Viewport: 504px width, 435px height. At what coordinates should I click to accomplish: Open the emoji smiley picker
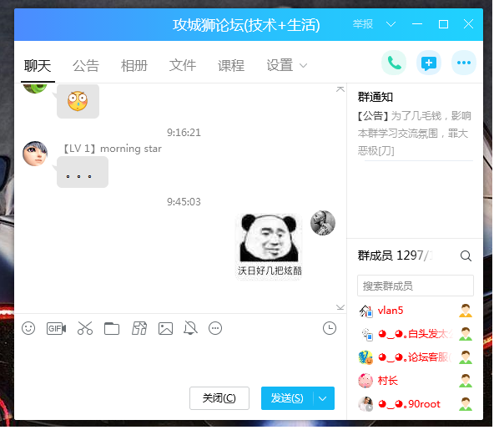click(28, 328)
